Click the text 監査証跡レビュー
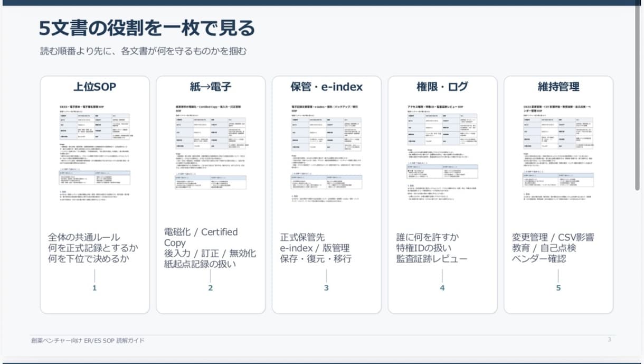Viewport: 644px width, 364px height. tap(432, 259)
